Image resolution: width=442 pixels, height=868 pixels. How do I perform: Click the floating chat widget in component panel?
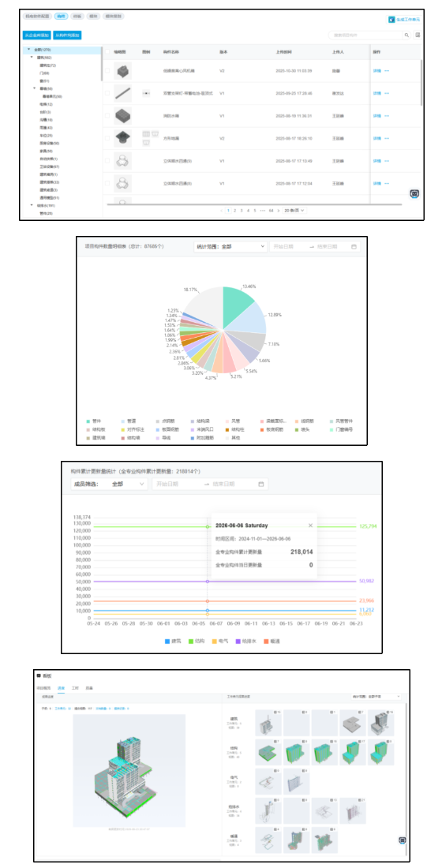coord(414,194)
